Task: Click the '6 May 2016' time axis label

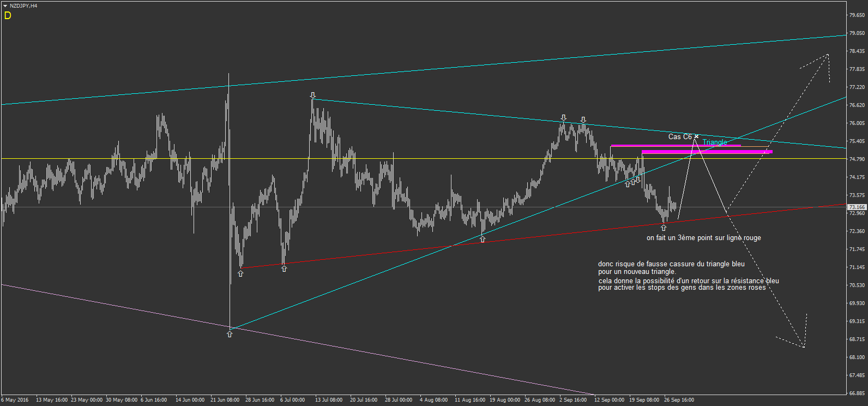Action: pyautogui.click(x=15, y=400)
